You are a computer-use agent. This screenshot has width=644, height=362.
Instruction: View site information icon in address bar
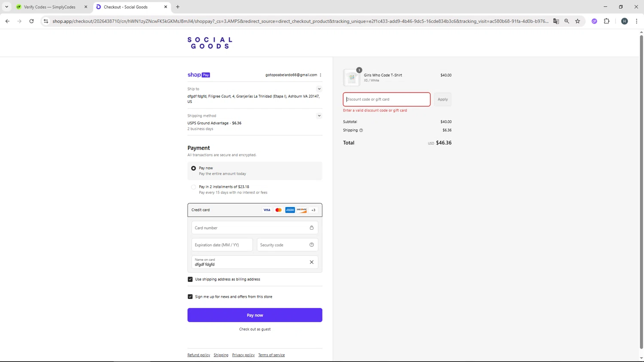click(x=46, y=21)
